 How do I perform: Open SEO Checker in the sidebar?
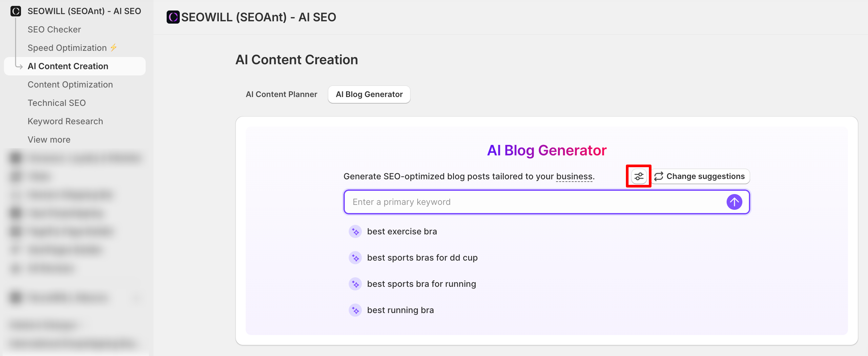(x=54, y=30)
